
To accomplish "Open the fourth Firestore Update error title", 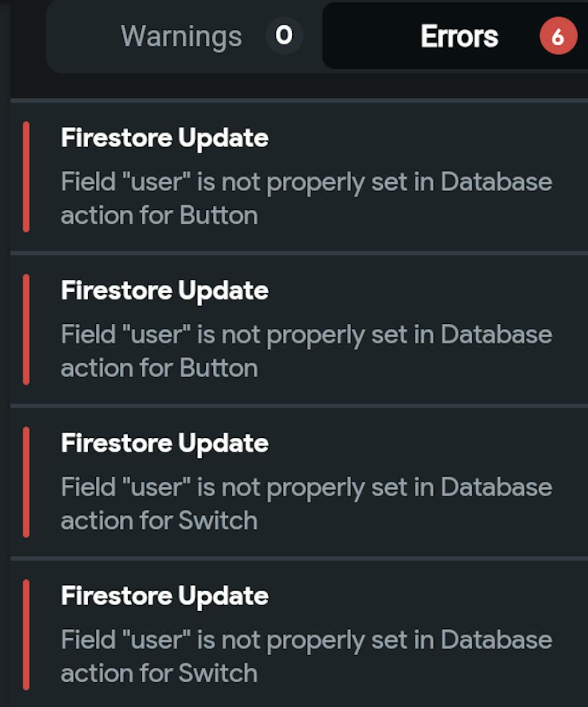I will coord(165,597).
